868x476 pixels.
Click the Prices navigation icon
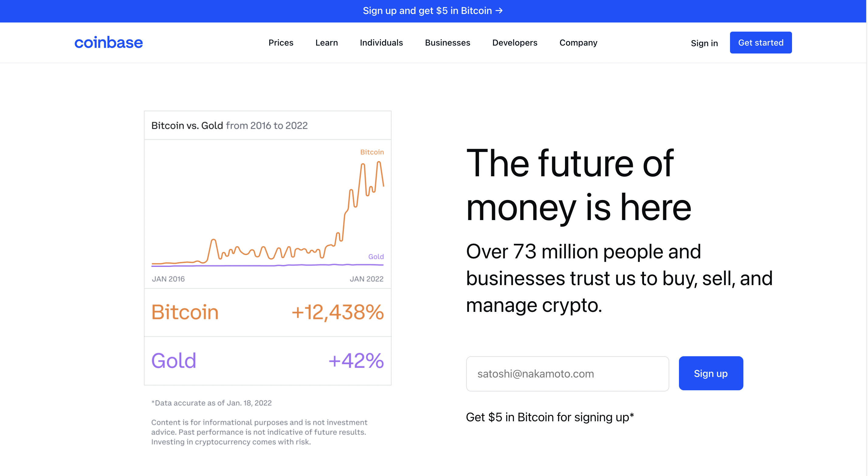pyautogui.click(x=281, y=42)
